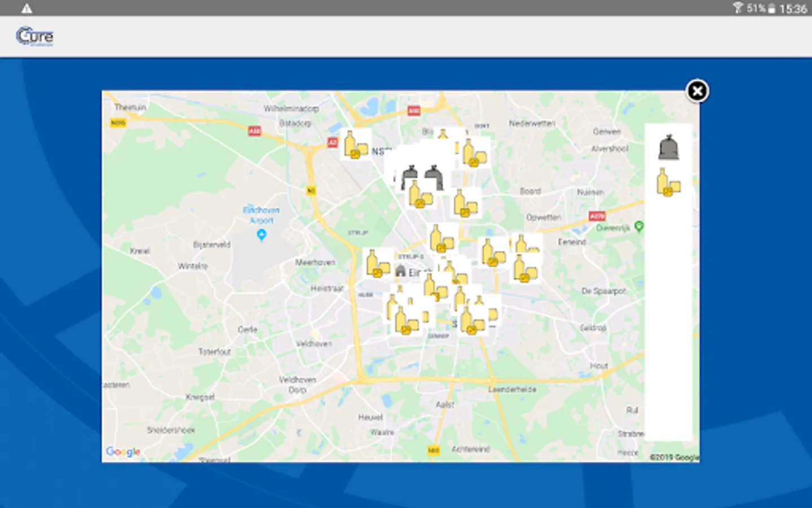The width and height of the screenshot is (812, 508).
Task: Click the Wintelre label on the map
Action: [192, 265]
